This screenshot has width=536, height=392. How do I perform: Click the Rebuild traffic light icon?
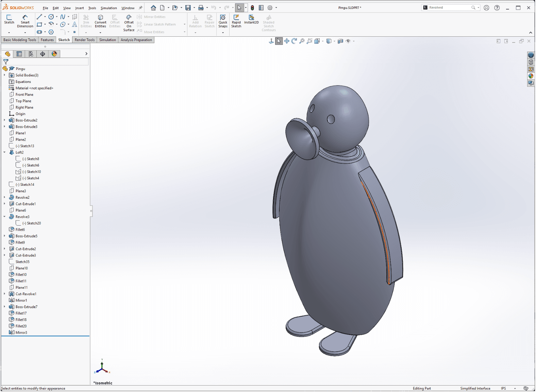tap(252, 8)
